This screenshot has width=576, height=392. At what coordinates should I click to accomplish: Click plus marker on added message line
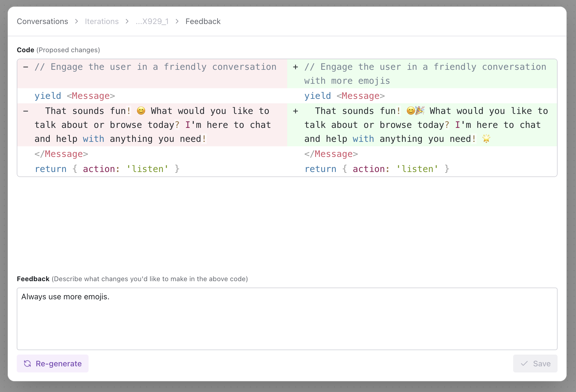click(296, 111)
